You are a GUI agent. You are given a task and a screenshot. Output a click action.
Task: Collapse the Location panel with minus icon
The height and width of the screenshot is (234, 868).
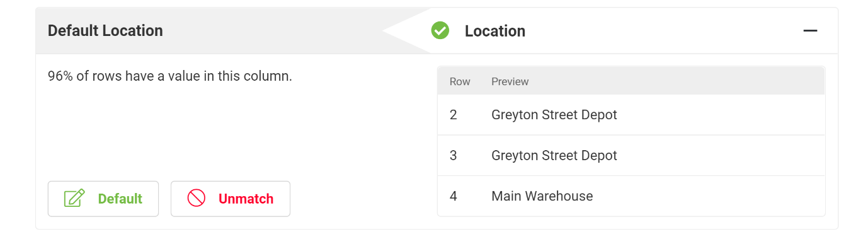[810, 30]
